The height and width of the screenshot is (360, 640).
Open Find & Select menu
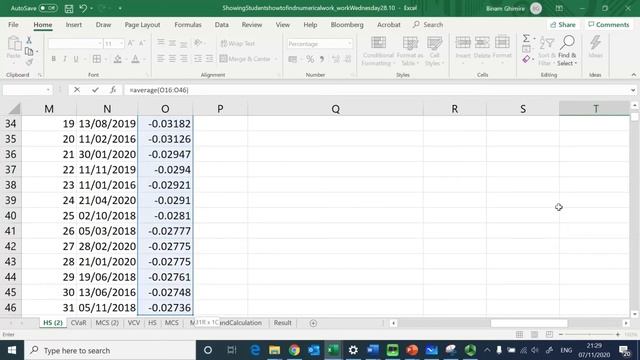pyautogui.click(x=567, y=51)
